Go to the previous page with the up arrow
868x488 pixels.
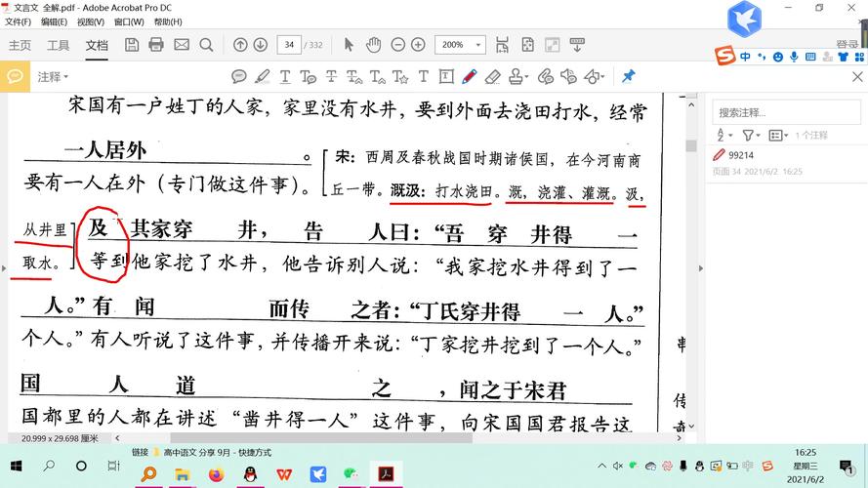click(240, 45)
